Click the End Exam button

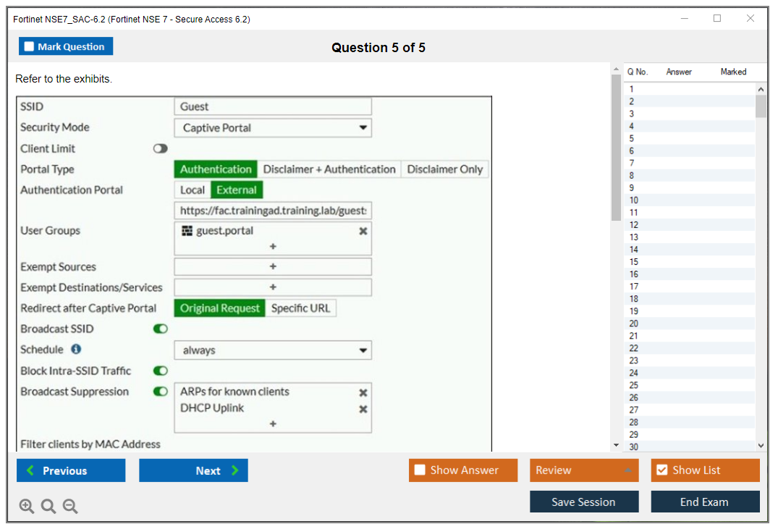pyautogui.click(x=704, y=502)
